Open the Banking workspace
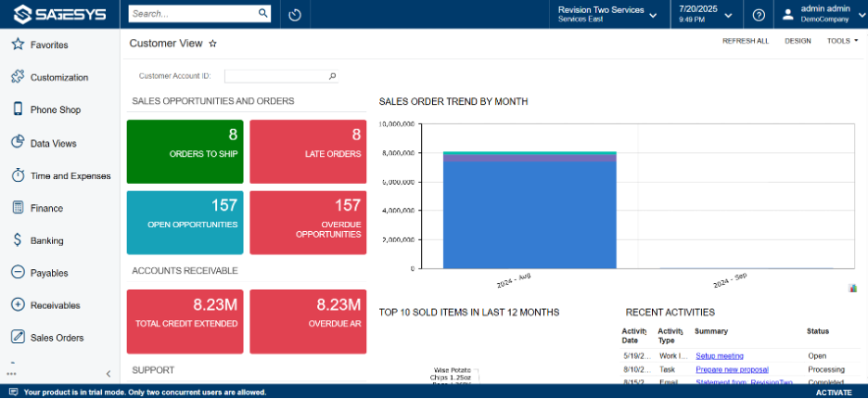The width and height of the screenshot is (868, 399). click(x=46, y=240)
